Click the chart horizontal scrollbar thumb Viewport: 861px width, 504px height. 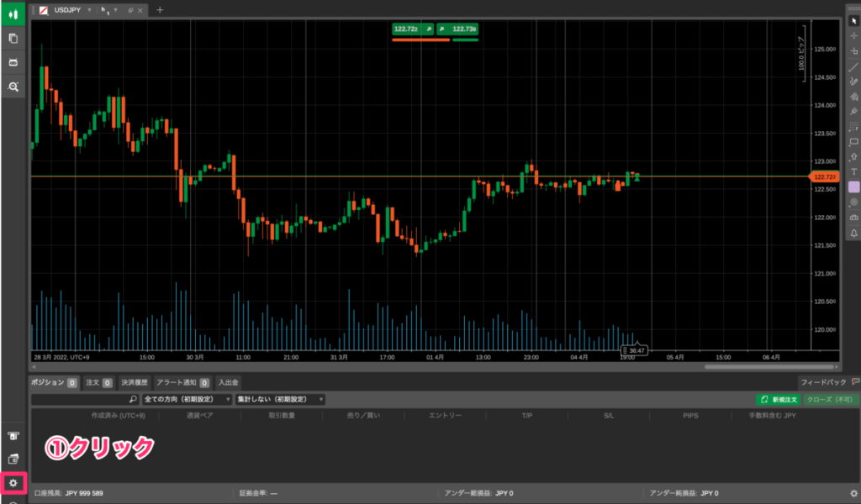[769, 367]
